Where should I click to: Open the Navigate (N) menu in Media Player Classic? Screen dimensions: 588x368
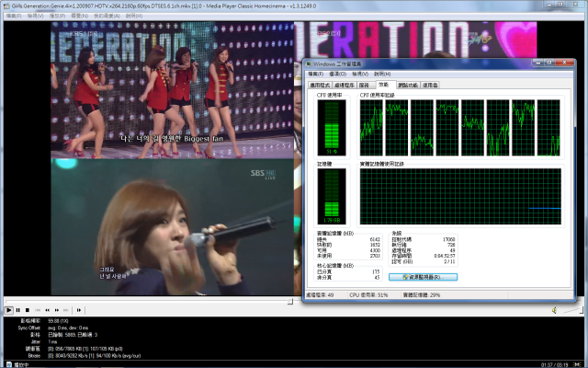pyautogui.click(x=80, y=16)
